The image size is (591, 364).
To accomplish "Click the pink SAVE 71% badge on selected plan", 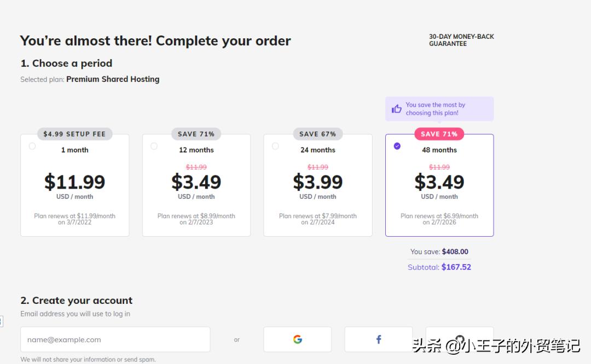I will pyautogui.click(x=439, y=133).
